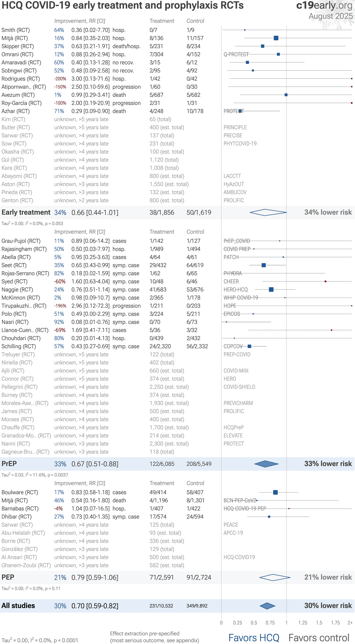Select the HERO-HCQ trial label

pyautogui.click(x=236, y=290)
